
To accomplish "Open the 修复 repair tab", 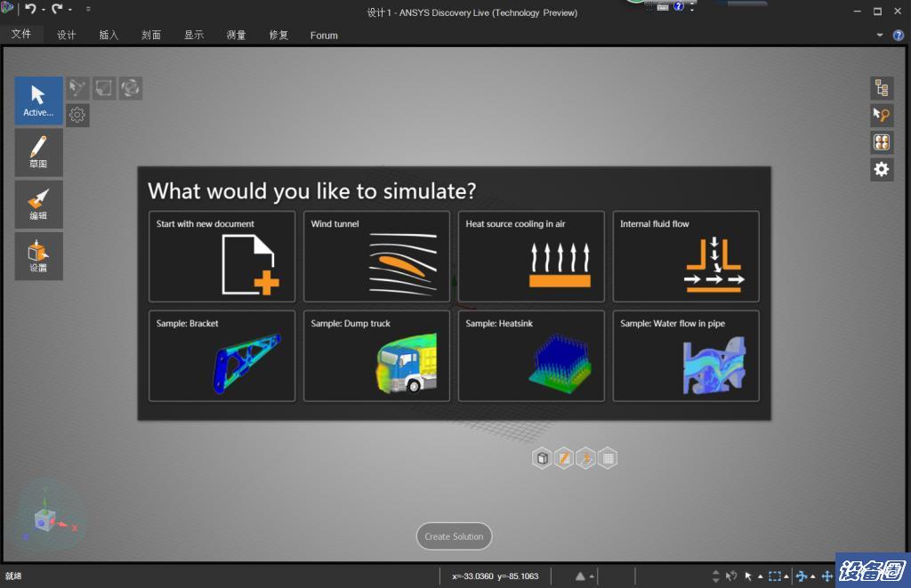I will pos(278,35).
